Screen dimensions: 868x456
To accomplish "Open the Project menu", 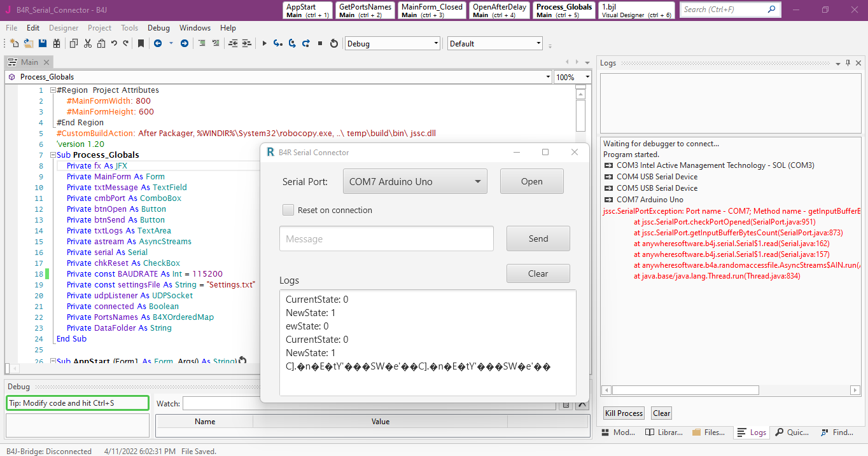I will click(x=99, y=28).
